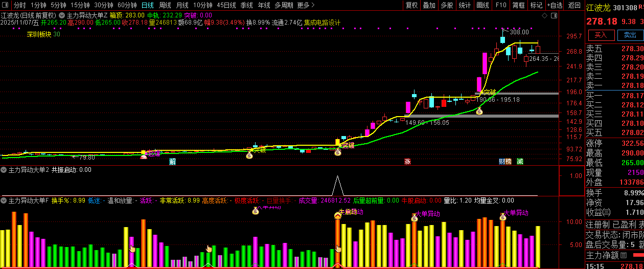Screen dimensions: 644x269
Task: Click hand pointer icon on the orange牛启动 bar
Action: click(x=338, y=249)
